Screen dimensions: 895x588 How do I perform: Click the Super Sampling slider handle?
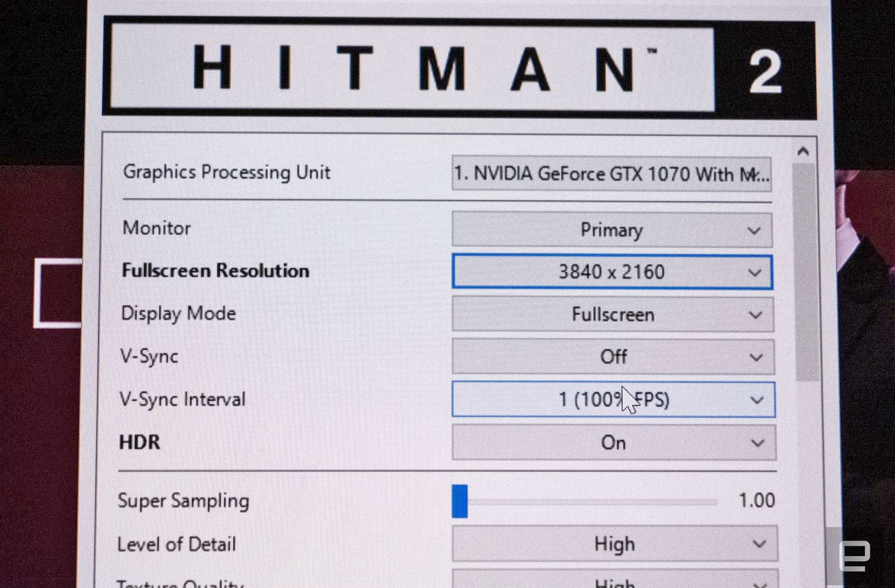[460, 501]
